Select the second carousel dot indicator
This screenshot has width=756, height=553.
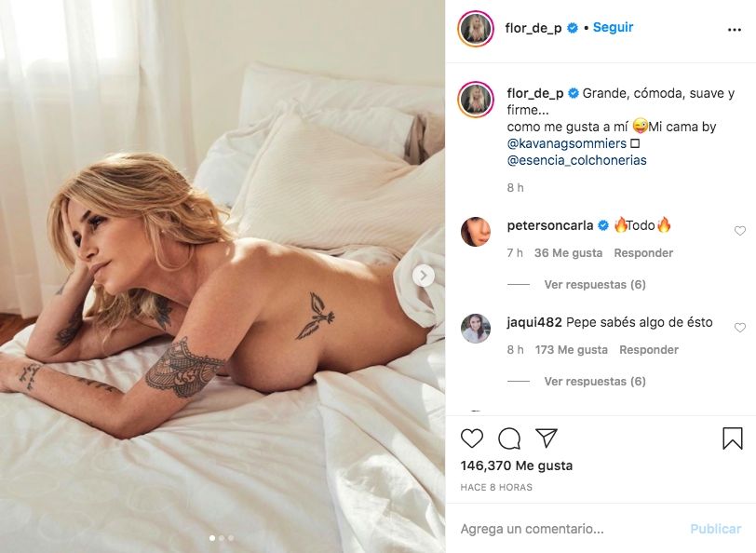[x=222, y=538]
